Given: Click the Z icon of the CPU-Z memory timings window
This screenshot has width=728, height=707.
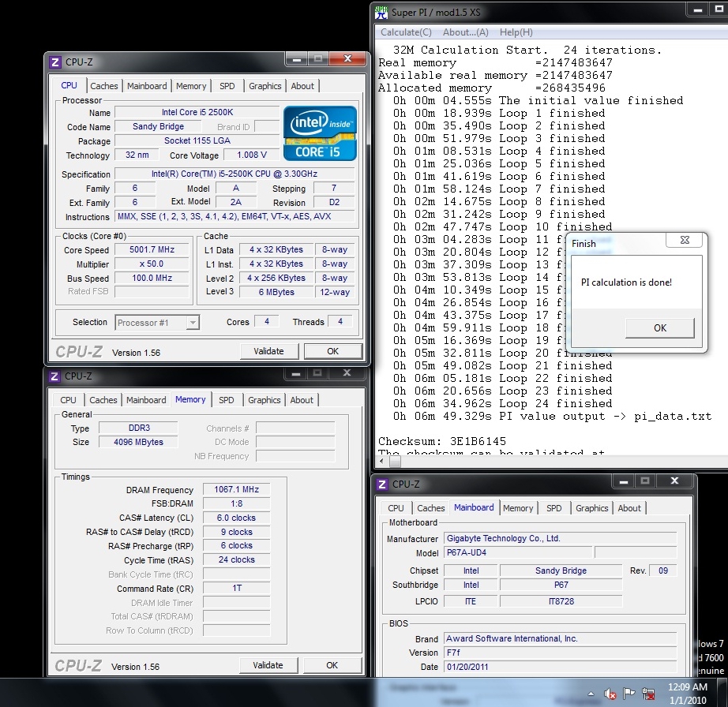Looking at the screenshot, I should pos(54,376).
